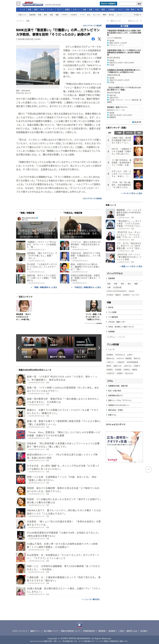Click キャンペーン実施中 banner button
This screenshot has height=644, width=159.
[108, 4]
